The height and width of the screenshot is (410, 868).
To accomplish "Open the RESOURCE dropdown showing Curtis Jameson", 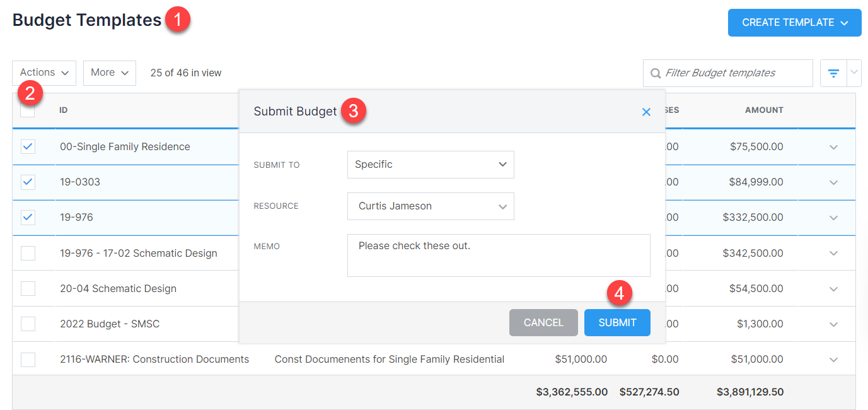I will [x=431, y=206].
